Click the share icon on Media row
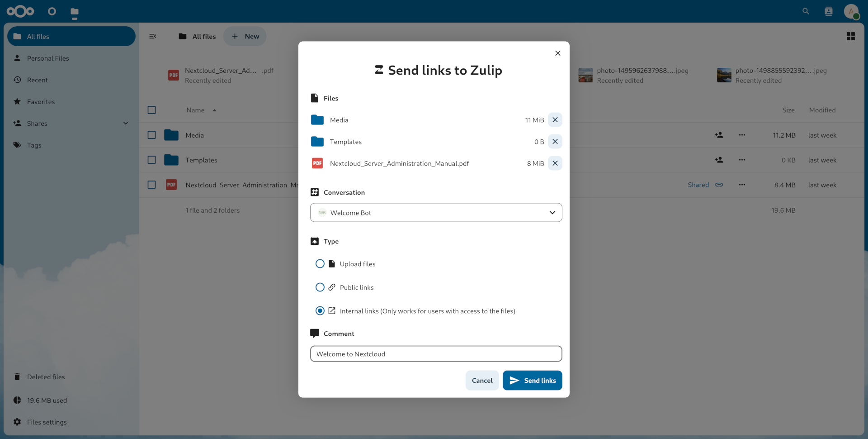This screenshot has height=439, width=868. (x=719, y=135)
